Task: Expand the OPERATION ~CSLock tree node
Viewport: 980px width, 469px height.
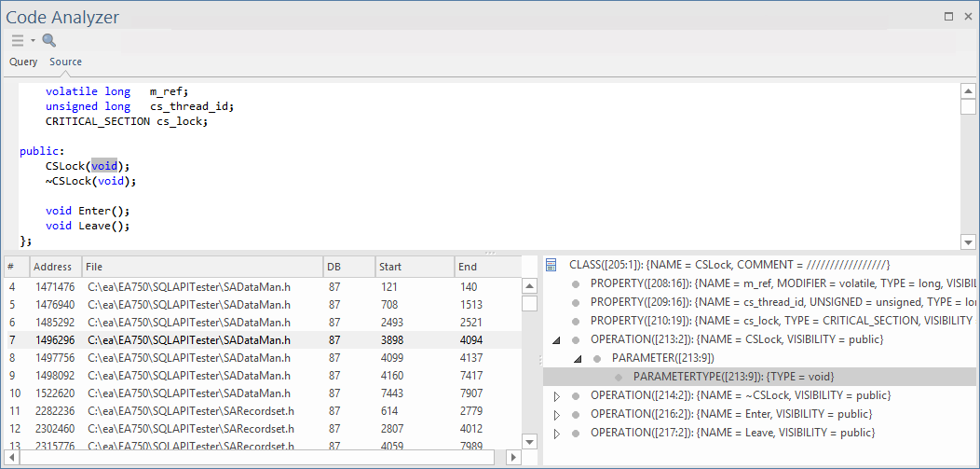Action: [557, 395]
